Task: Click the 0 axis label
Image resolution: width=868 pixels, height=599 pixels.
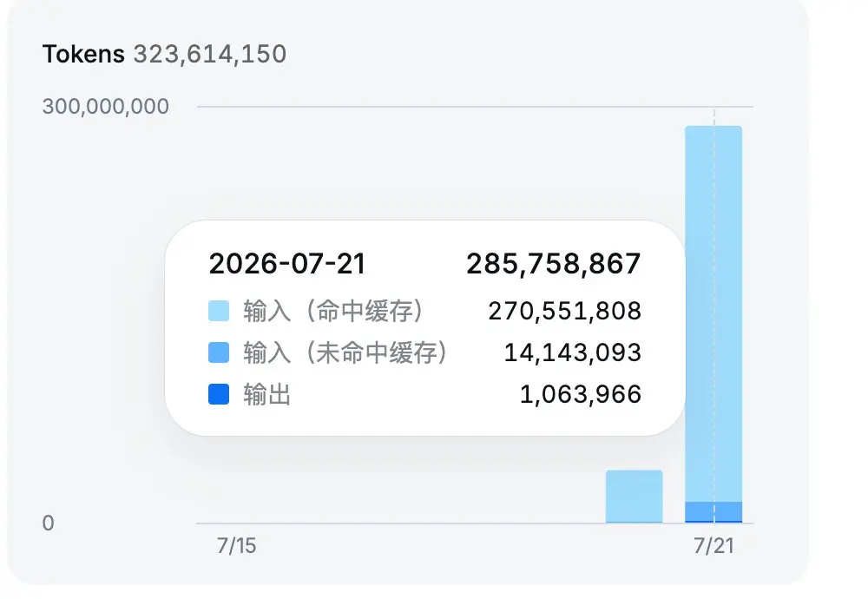Action: click(48, 523)
